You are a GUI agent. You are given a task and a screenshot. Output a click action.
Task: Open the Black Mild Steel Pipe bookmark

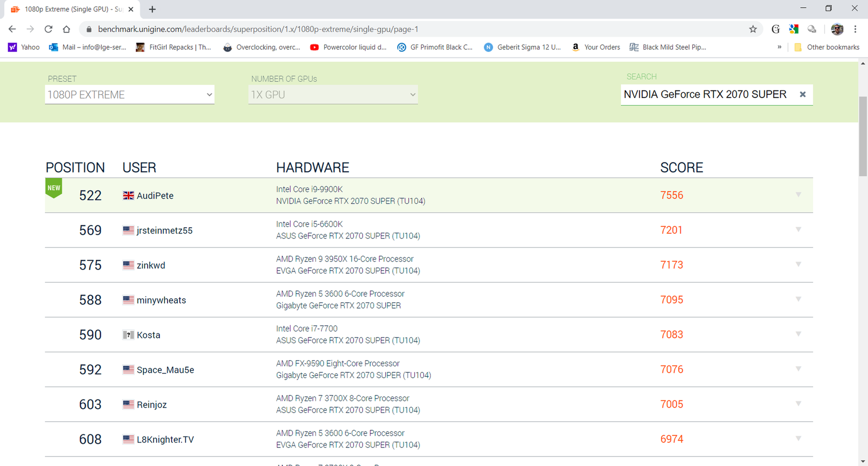[x=668, y=47]
